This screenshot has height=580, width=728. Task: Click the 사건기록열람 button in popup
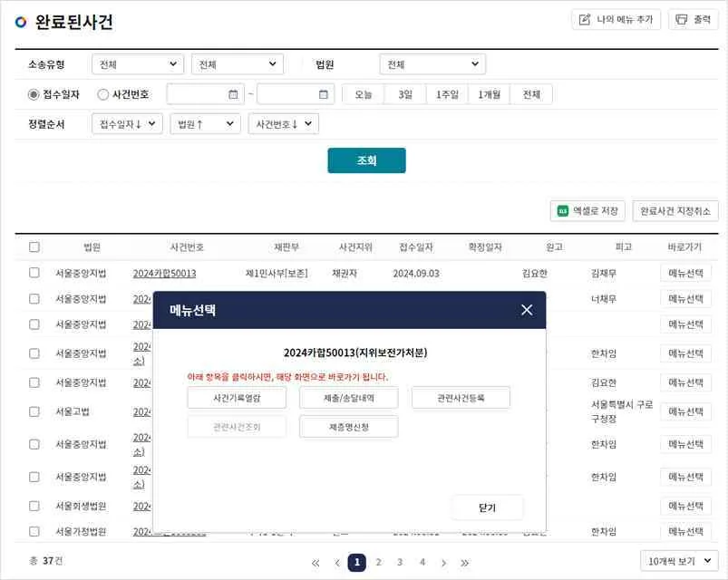tap(237, 398)
